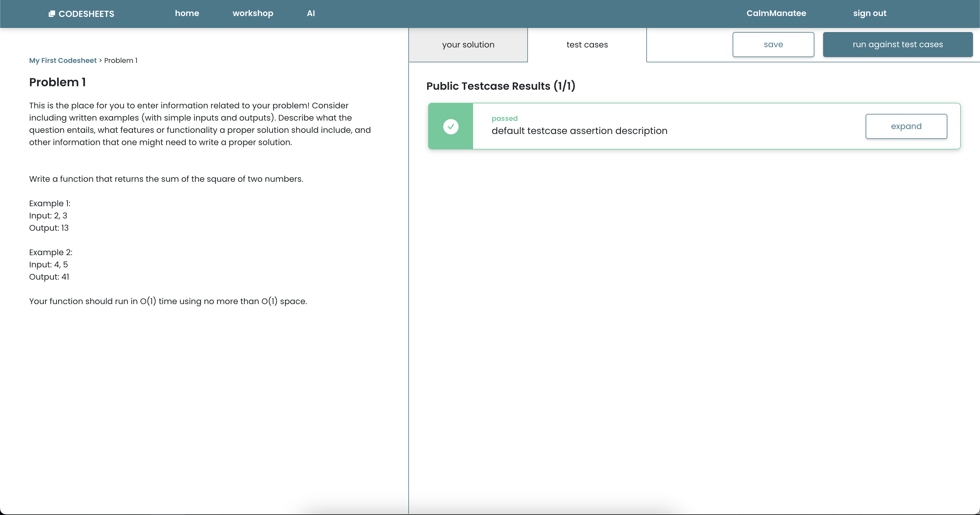The width and height of the screenshot is (980, 515).
Task: Switch to the your solution tab
Action: [468, 45]
